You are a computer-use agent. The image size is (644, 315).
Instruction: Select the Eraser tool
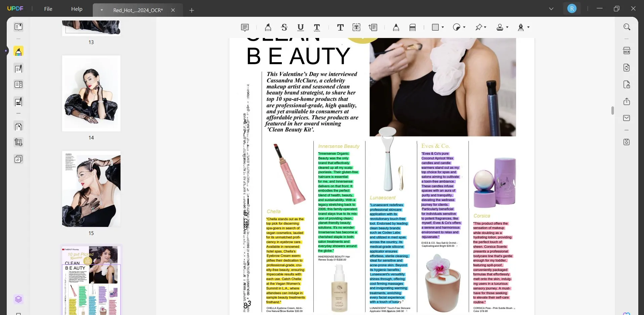coord(413,28)
